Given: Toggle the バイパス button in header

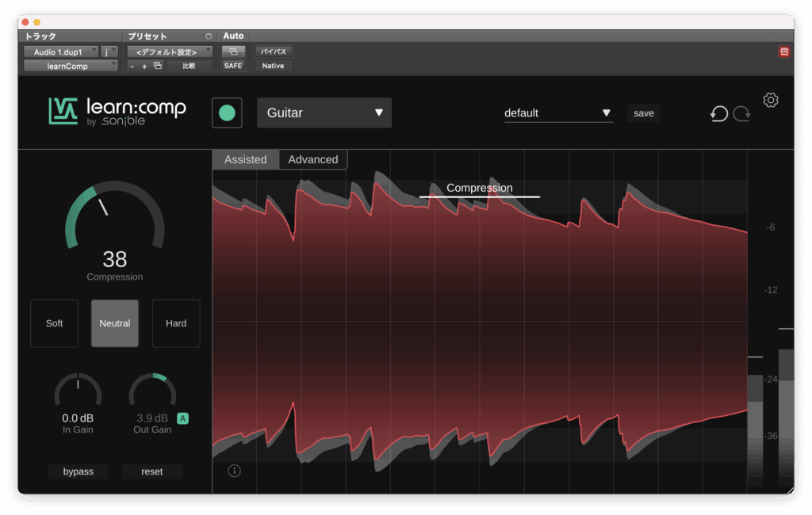Looking at the screenshot, I should [274, 51].
